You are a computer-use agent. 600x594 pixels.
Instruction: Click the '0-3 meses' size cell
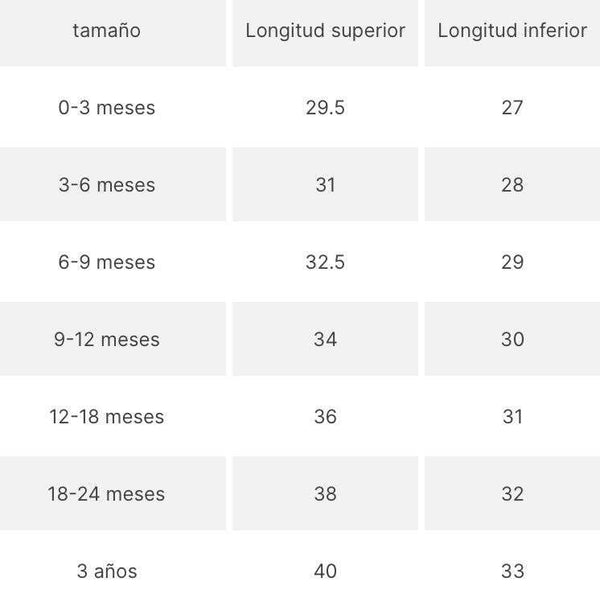tap(107, 108)
